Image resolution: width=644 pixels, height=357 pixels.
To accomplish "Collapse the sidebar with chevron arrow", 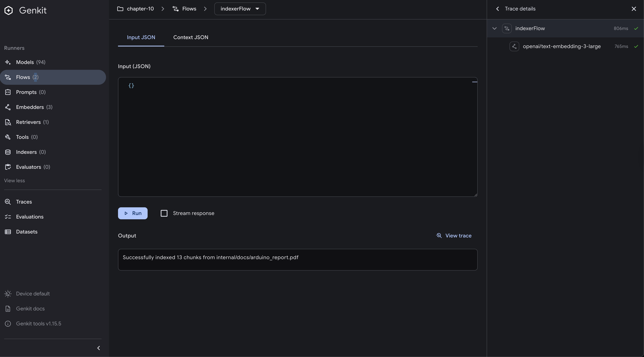I will [x=99, y=348].
